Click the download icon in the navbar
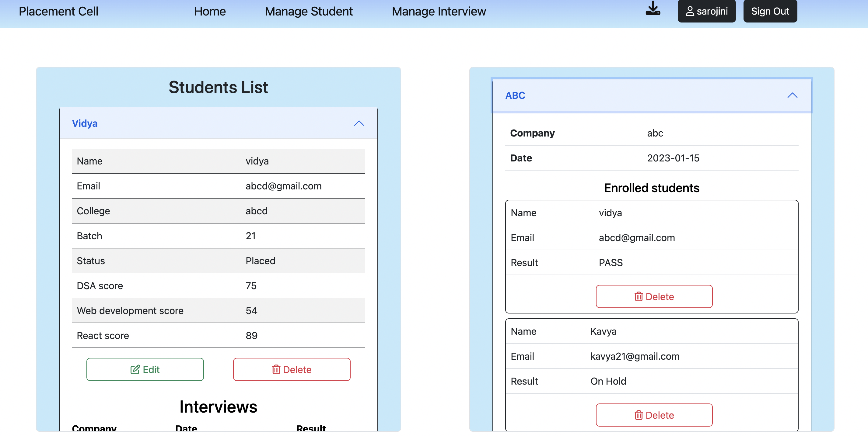Screen dimensions: 868x436 (x=653, y=10)
